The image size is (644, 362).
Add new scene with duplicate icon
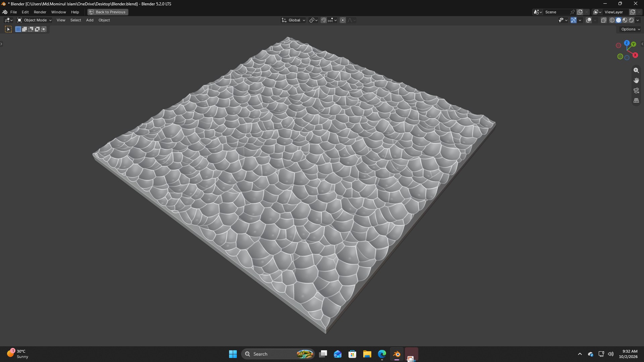[x=580, y=12]
